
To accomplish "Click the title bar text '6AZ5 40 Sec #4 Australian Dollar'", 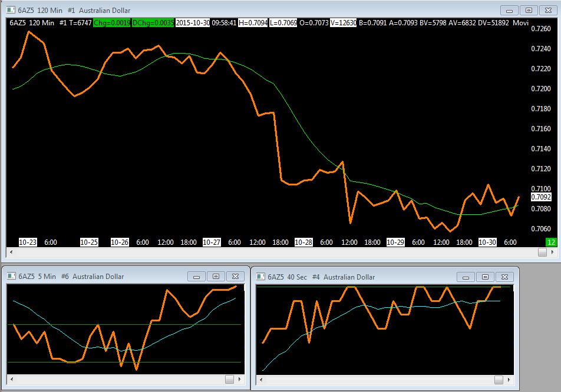I will point(321,277).
